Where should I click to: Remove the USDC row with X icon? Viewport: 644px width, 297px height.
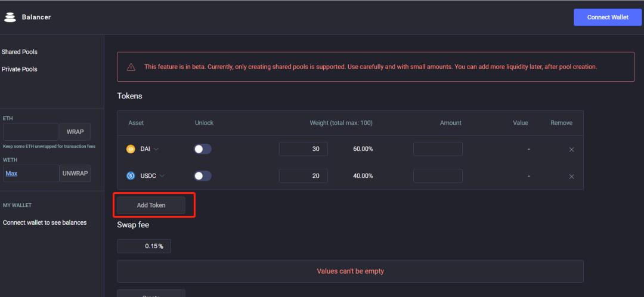571,176
